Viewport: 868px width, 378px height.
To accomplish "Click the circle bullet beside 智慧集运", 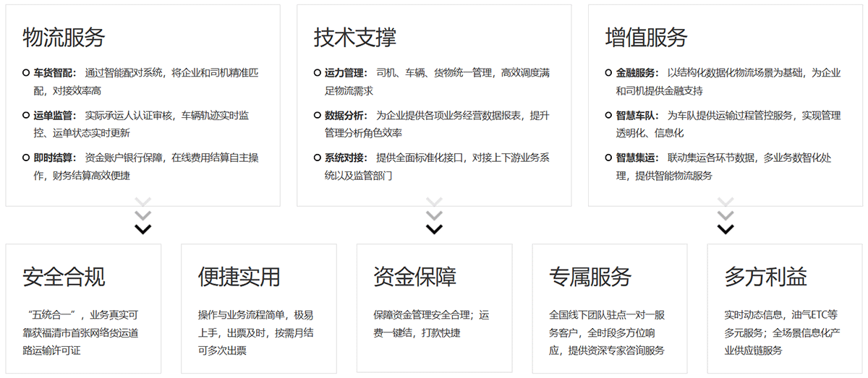I will click(x=609, y=157).
